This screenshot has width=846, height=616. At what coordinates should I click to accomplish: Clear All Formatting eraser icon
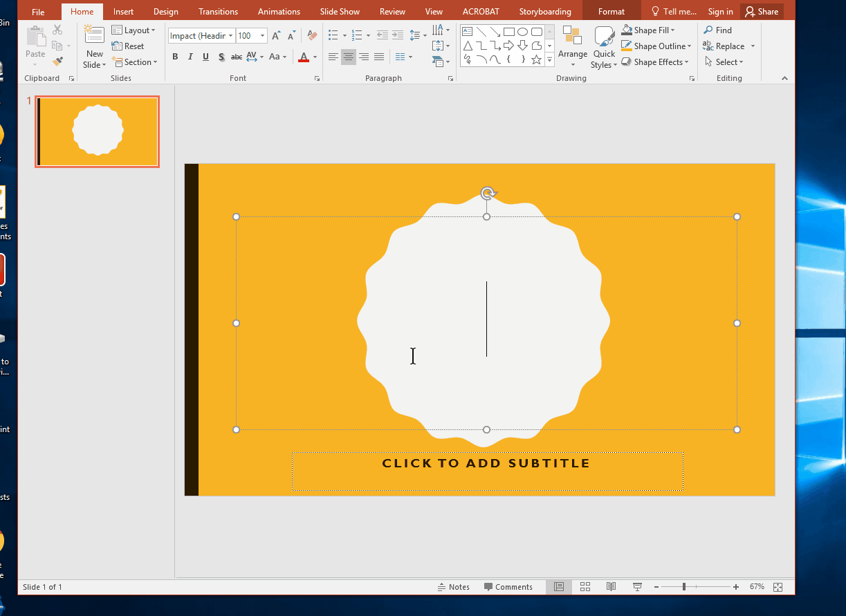tap(312, 35)
